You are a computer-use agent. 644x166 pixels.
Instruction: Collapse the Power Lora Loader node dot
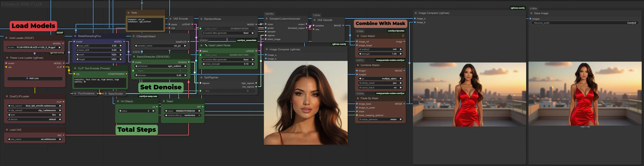tap(7, 58)
